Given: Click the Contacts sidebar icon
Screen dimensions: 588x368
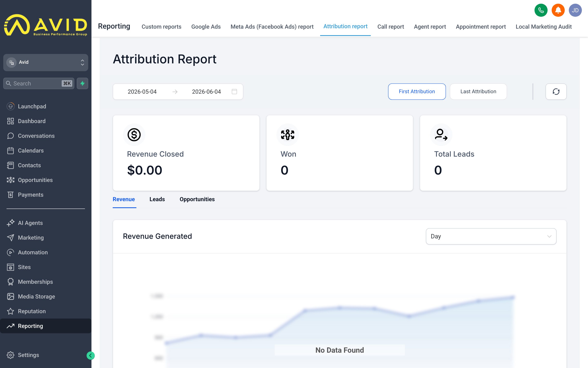Looking at the screenshot, I should coord(10,165).
